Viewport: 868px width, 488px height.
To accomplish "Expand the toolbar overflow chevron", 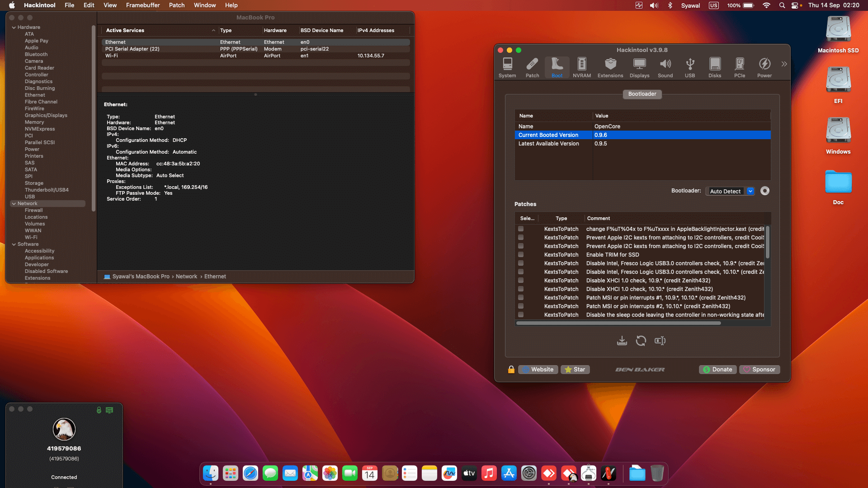I will (784, 64).
